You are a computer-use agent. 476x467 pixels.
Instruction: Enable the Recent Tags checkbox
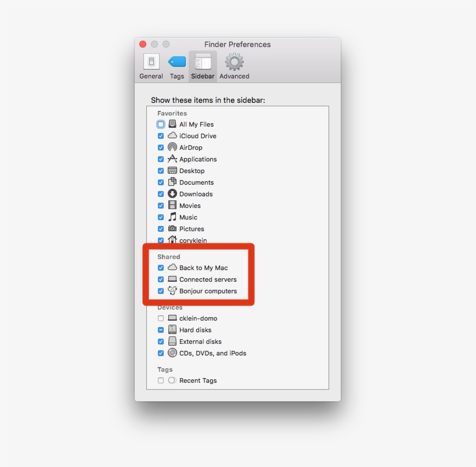pyautogui.click(x=161, y=380)
